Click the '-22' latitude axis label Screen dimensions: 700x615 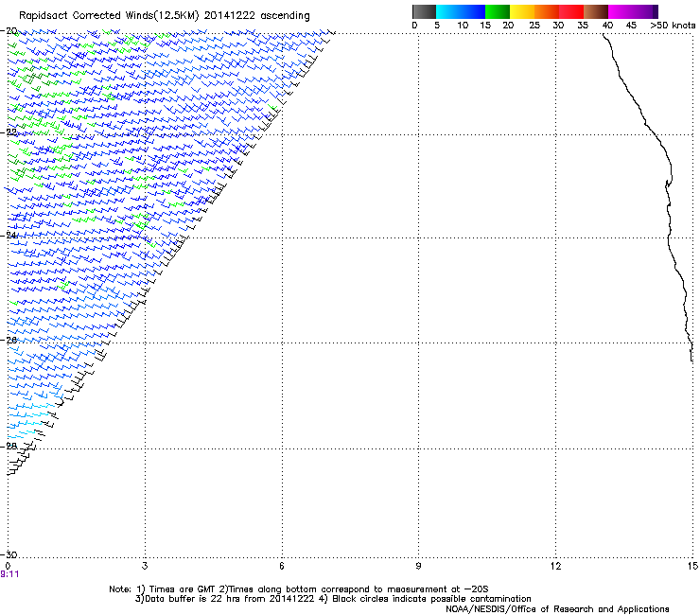(x=9, y=132)
